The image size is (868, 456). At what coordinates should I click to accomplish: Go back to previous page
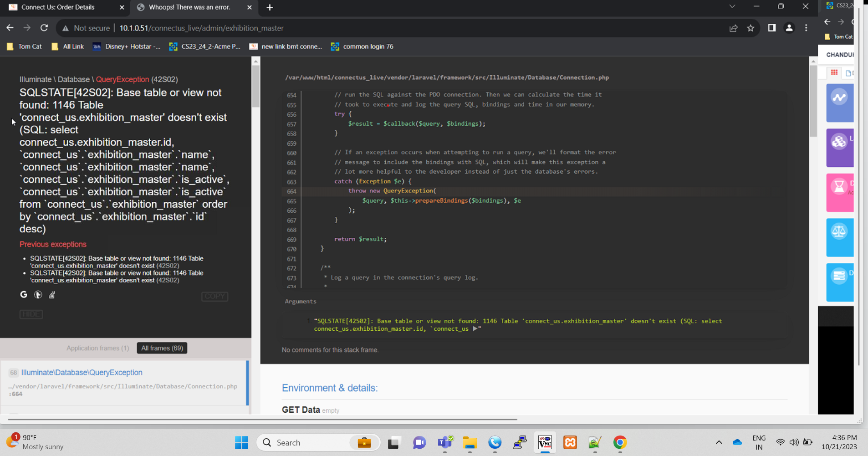tap(10, 28)
